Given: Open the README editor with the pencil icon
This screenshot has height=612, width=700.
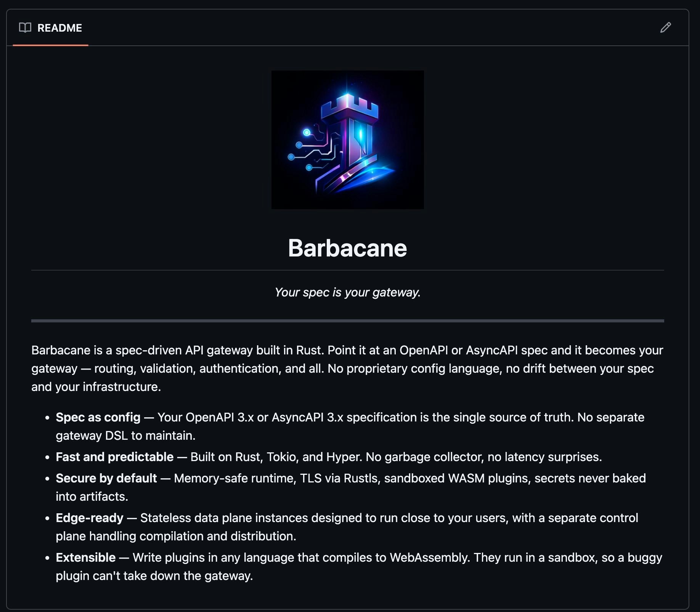Looking at the screenshot, I should 666,27.
